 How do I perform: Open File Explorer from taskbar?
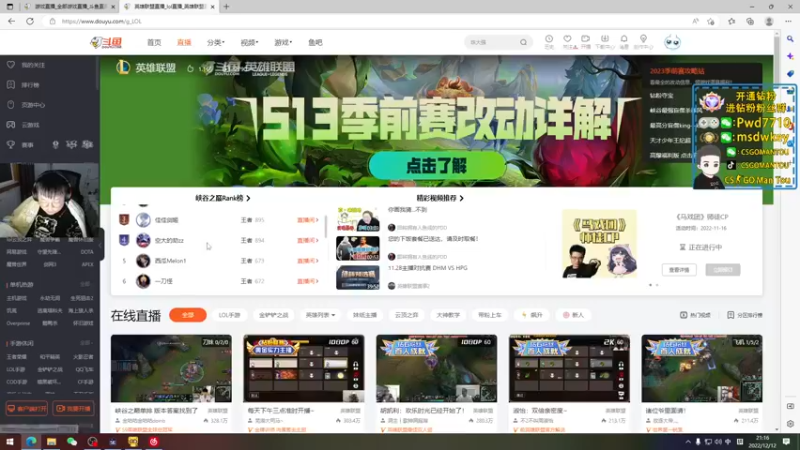point(51,442)
